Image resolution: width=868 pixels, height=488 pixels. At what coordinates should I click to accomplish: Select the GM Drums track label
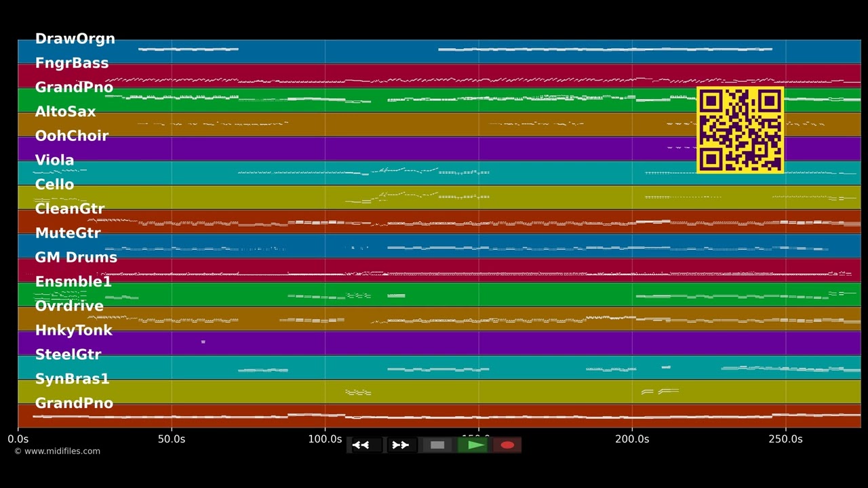point(76,258)
